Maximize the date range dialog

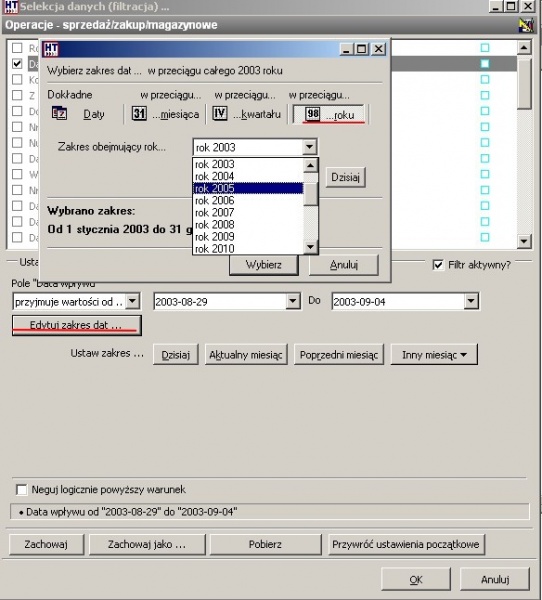pyautogui.click(x=362, y=49)
